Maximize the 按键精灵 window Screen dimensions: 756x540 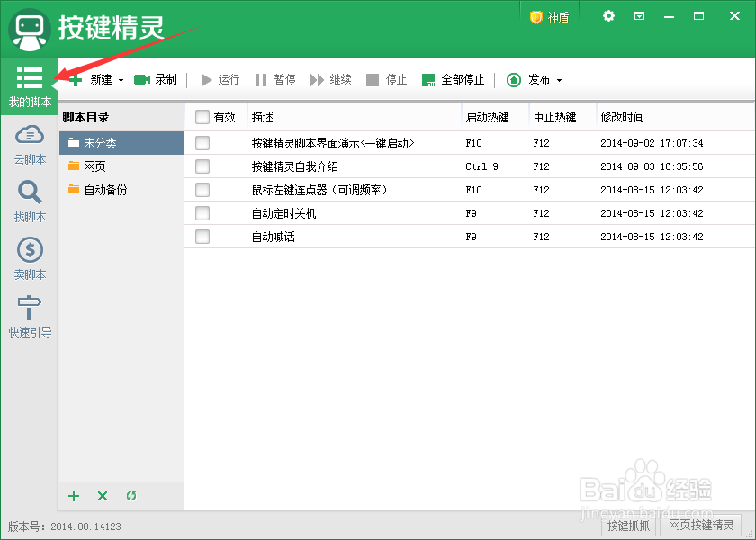click(x=698, y=16)
